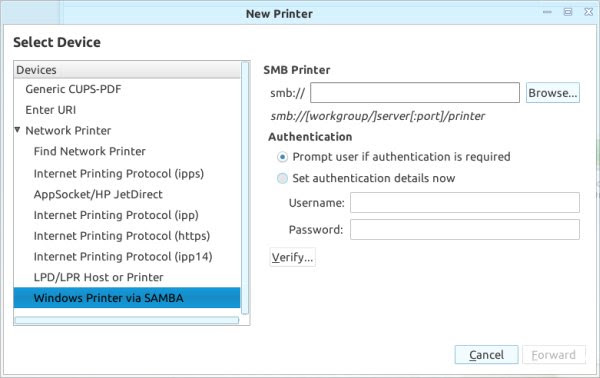Open Browse for SMB printers
Image resolution: width=600 pixels, height=378 pixels.
click(x=553, y=93)
